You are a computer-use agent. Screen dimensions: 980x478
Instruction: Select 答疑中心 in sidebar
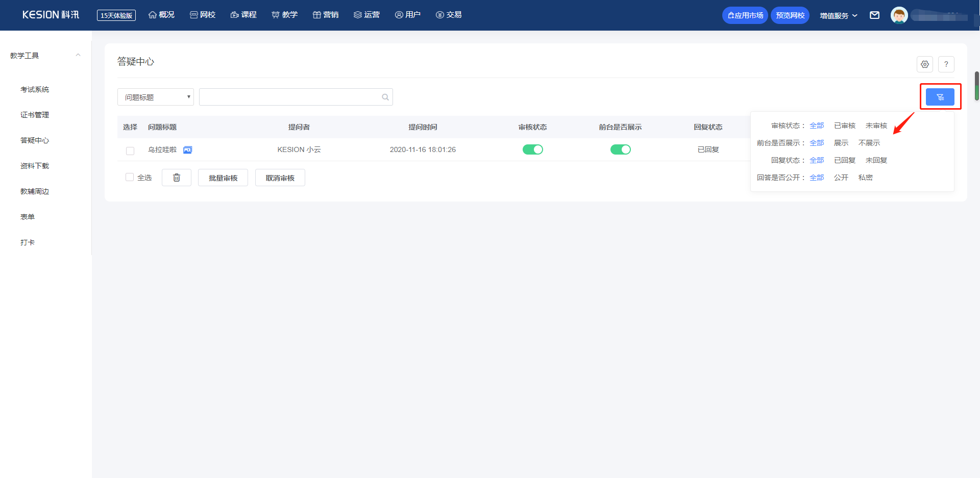point(35,140)
